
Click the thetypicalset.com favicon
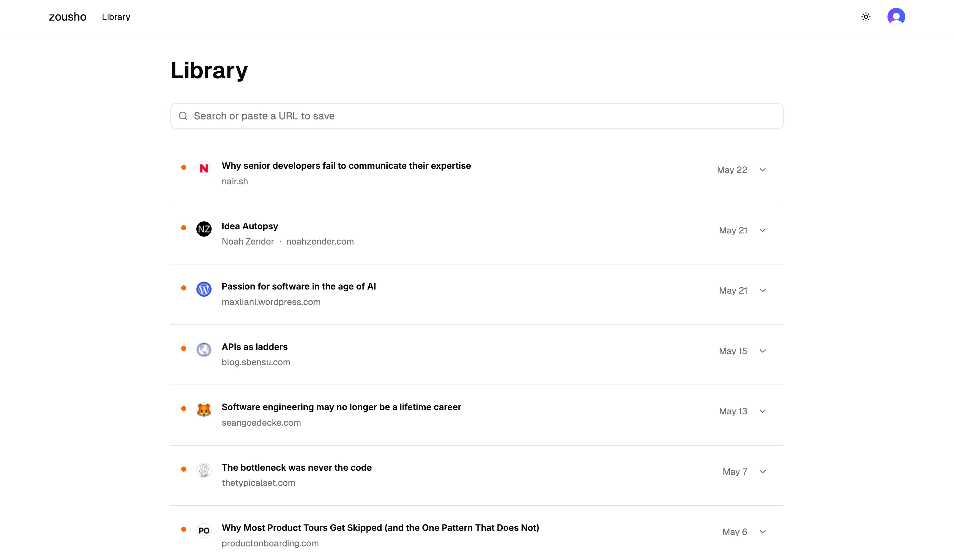point(204,470)
